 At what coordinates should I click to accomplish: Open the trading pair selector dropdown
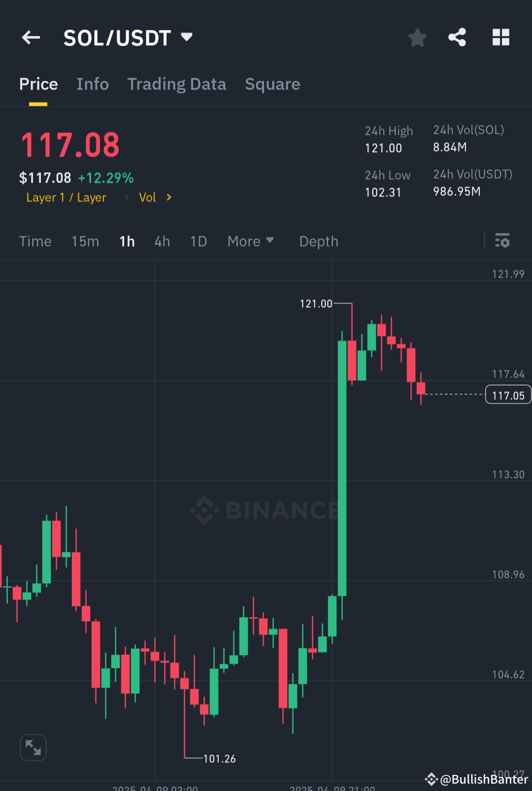click(187, 36)
